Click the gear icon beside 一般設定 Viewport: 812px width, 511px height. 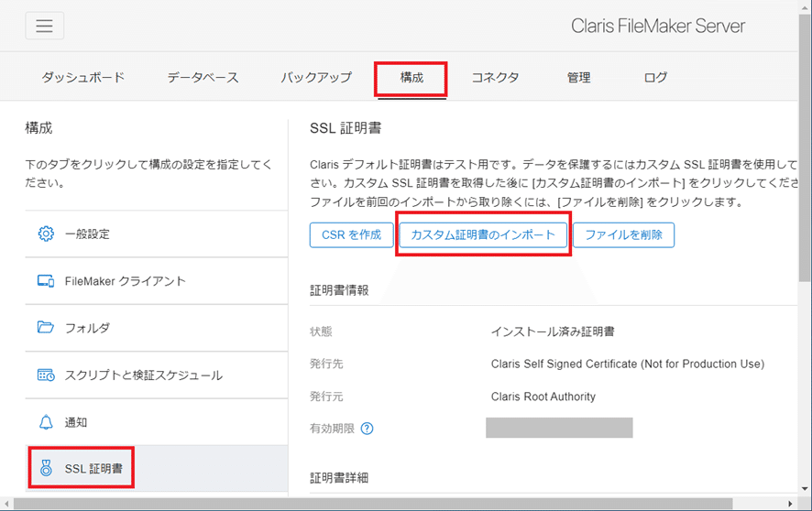click(x=46, y=234)
